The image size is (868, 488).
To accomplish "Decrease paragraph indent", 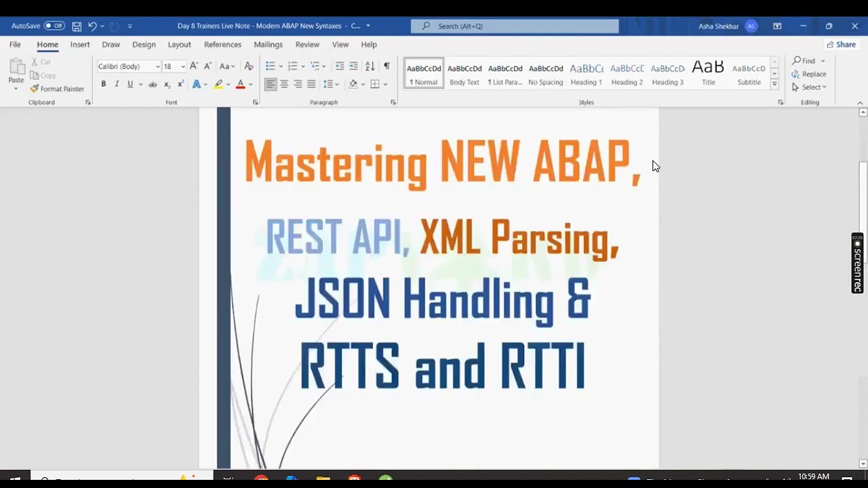I will (340, 66).
